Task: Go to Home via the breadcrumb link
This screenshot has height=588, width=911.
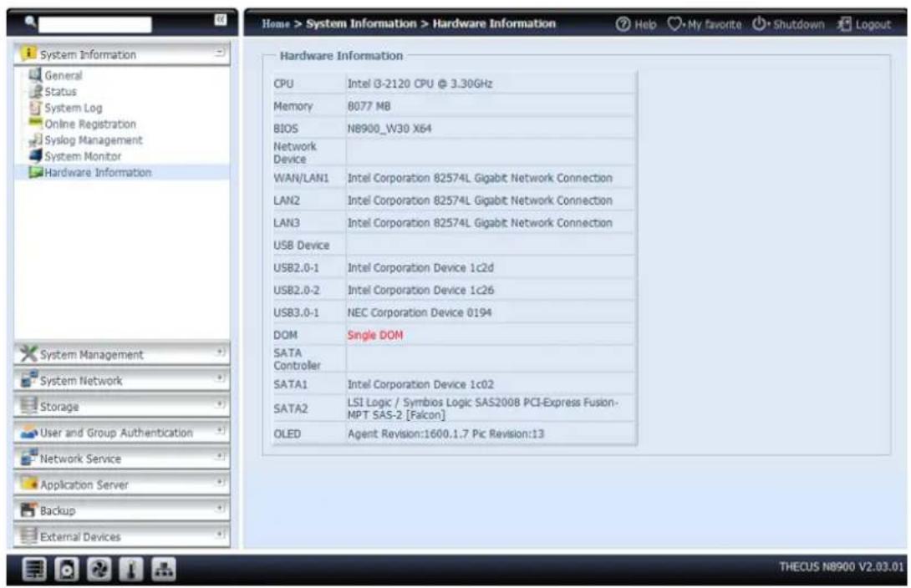Action: [x=275, y=24]
